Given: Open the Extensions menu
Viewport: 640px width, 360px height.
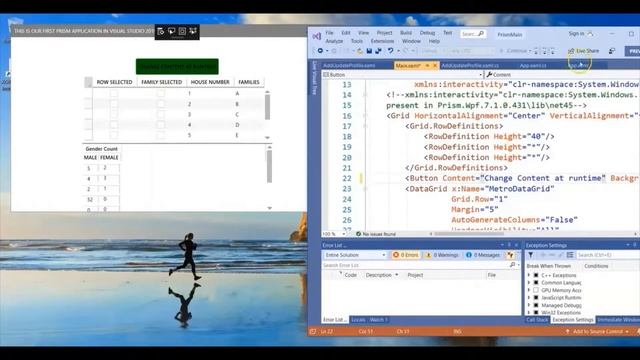Looking at the screenshot, I should 382,41.
